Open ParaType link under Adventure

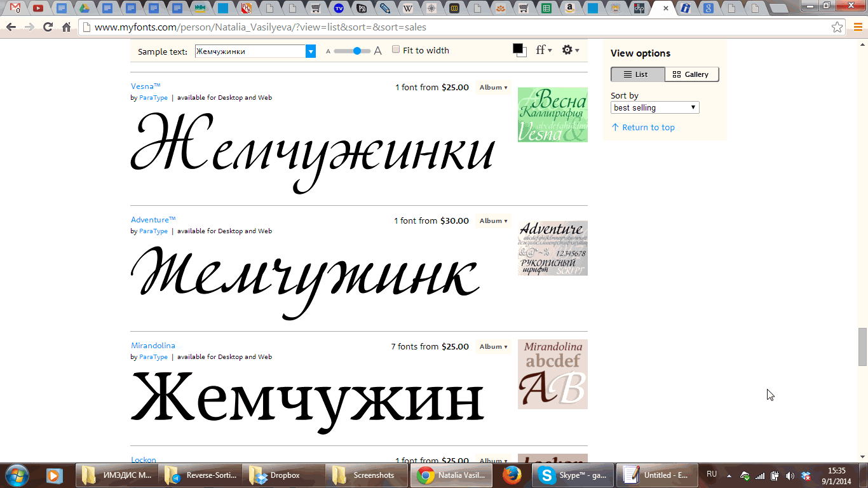coord(153,231)
